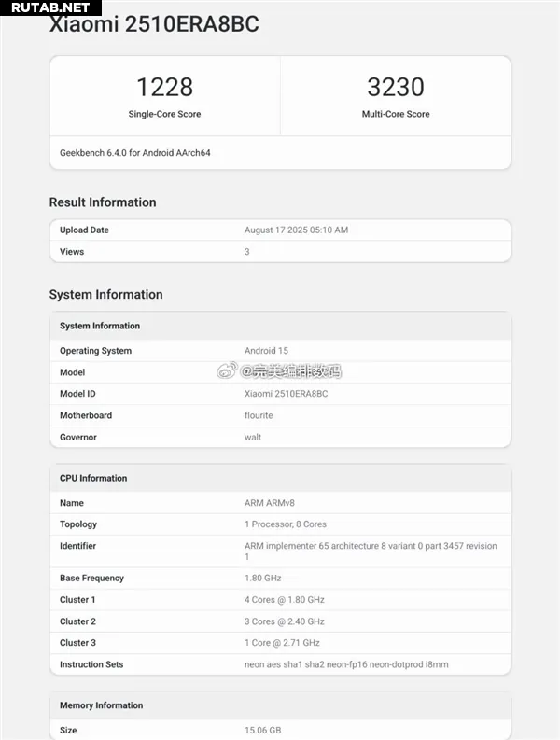560x740 pixels.
Task: Click the Governor label
Action: coord(77,437)
